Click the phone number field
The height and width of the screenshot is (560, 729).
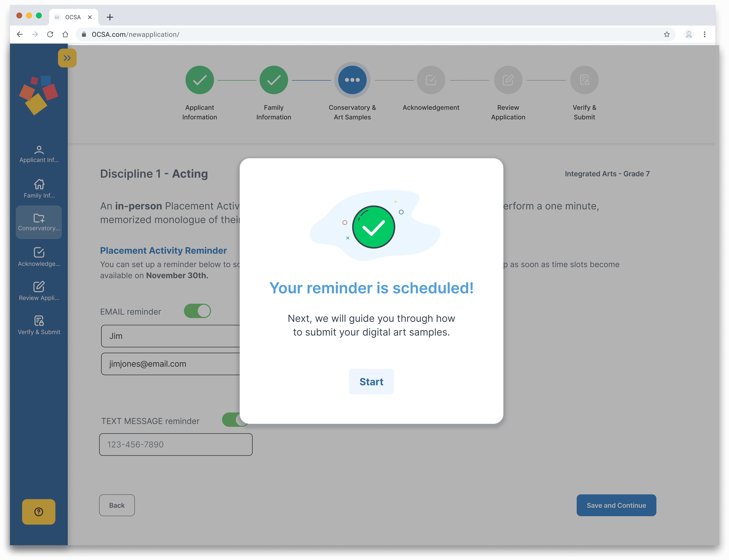[x=176, y=445]
